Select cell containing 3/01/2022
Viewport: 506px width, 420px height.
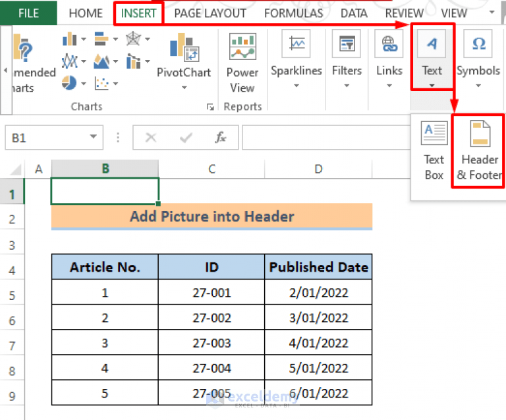click(x=318, y=318)
